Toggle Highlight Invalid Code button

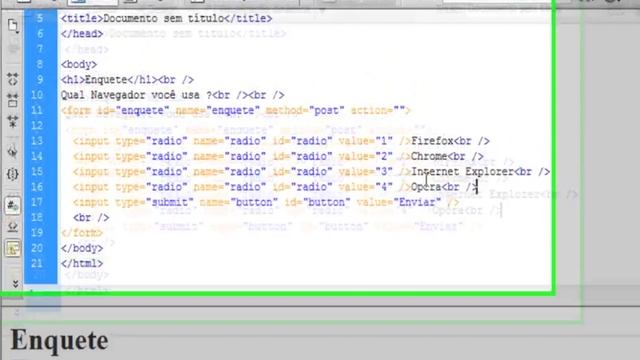(13, 227)
